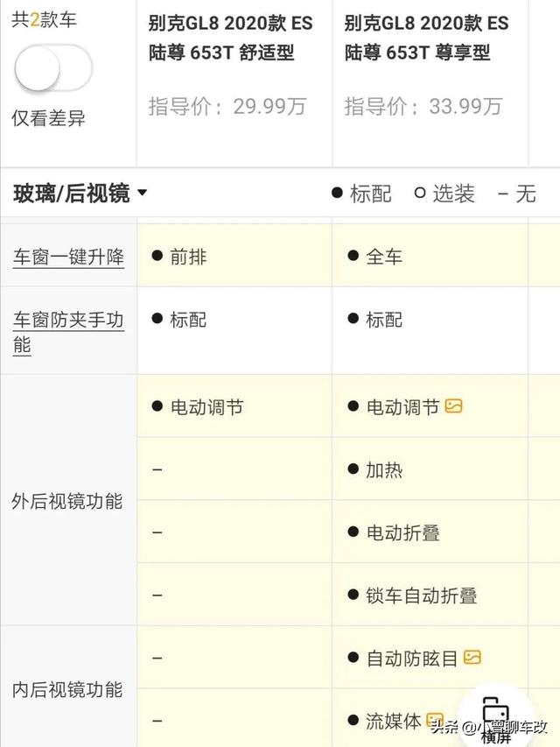Click the 选装 hollow circle legend
The image size is (560, 747).
[x=444, y=194]
